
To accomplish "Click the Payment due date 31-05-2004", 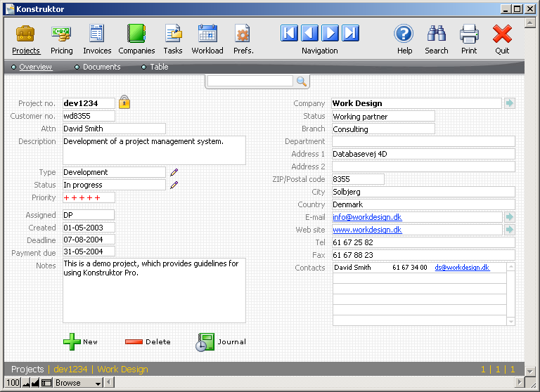I will [89, 251].
